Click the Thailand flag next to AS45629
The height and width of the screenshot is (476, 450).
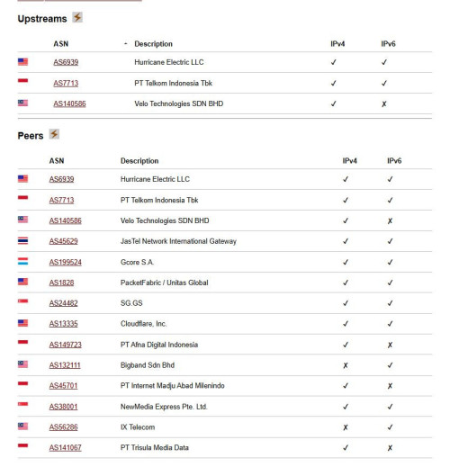[22, 241]
